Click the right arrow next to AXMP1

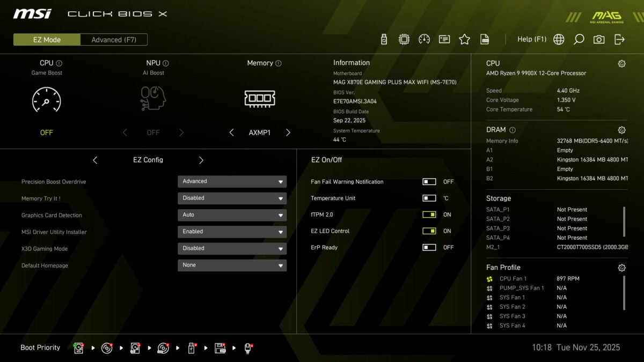(288, 132)
